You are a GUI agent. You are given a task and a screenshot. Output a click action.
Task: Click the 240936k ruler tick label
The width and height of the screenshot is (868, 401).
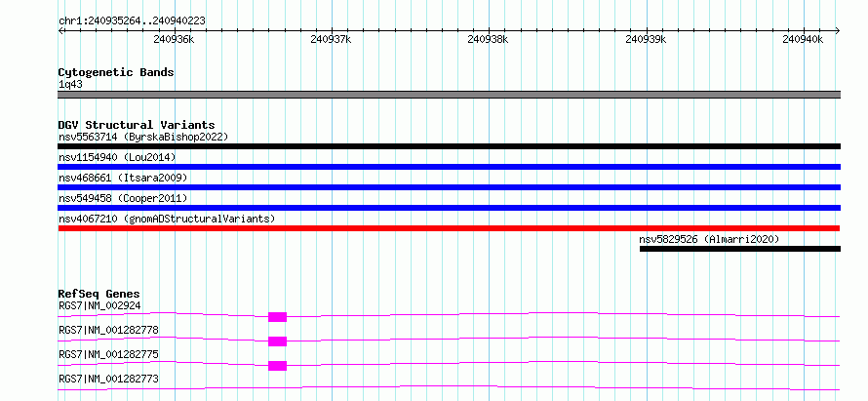tap(174, 39)
